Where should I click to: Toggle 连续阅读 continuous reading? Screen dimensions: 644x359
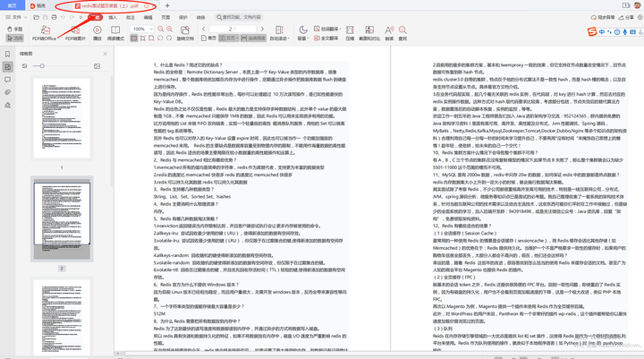253,38
